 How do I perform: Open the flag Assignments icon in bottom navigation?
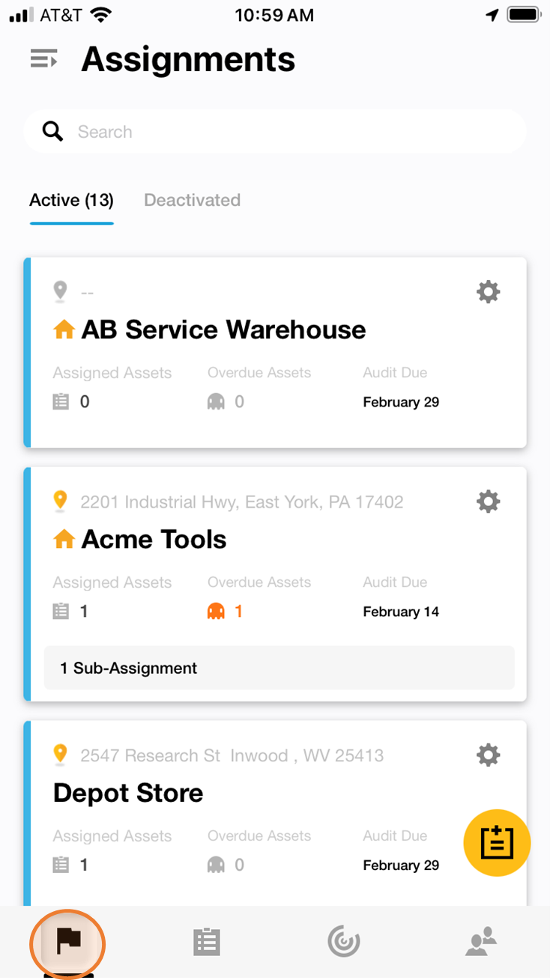click(x=67, y=943)
